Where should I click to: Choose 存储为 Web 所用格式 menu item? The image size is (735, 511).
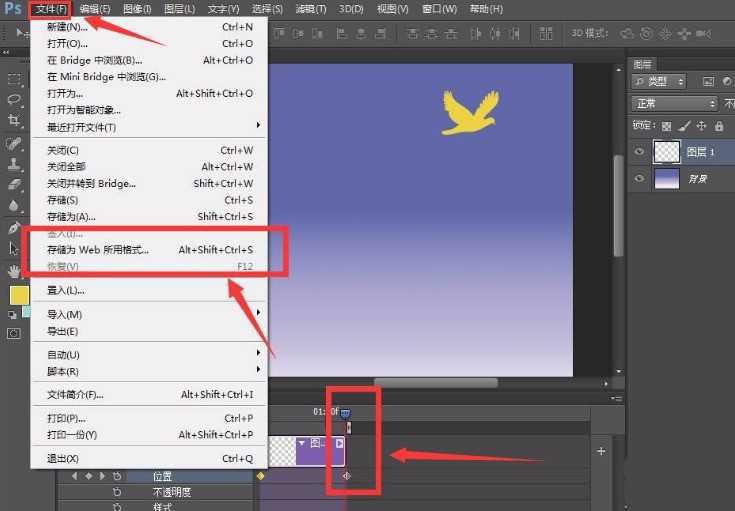pos(98,250)
